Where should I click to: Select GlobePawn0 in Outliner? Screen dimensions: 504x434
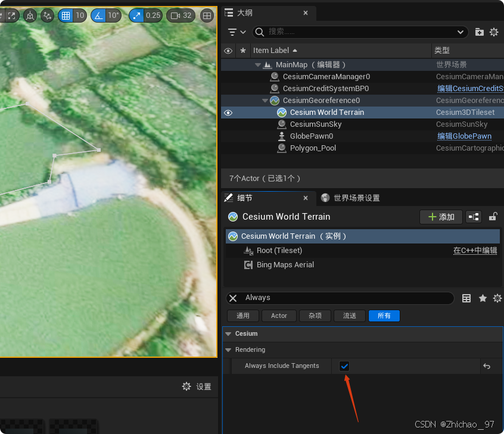(x=312, y=136)
